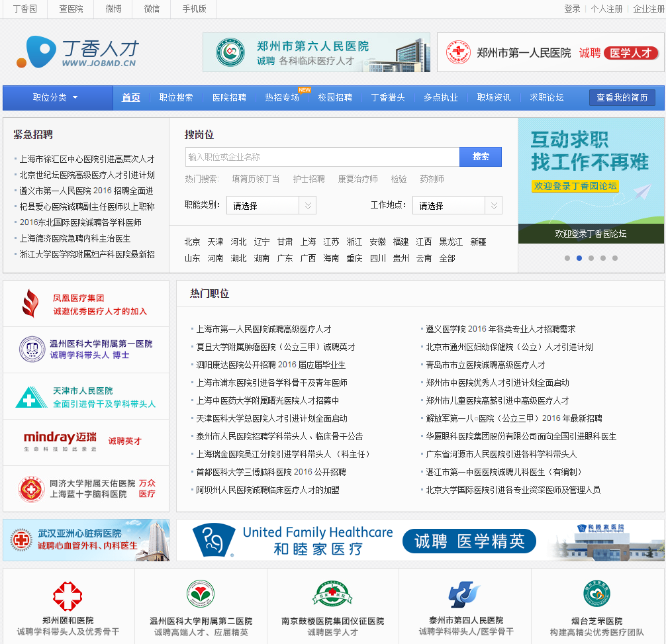Filter by region 广东
This screenshot has height=644, width=666.
(285, 259)
